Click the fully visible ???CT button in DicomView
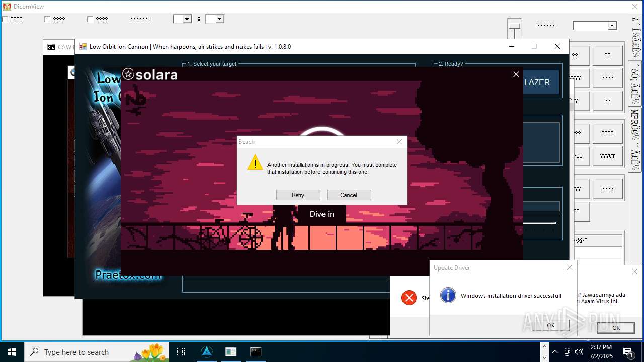This screenshot has height=362, width=644. point(607,156)
